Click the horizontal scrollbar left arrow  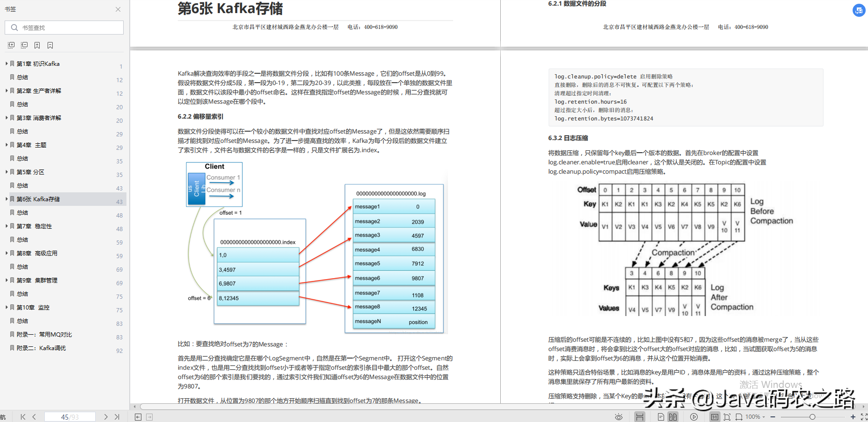134,407
